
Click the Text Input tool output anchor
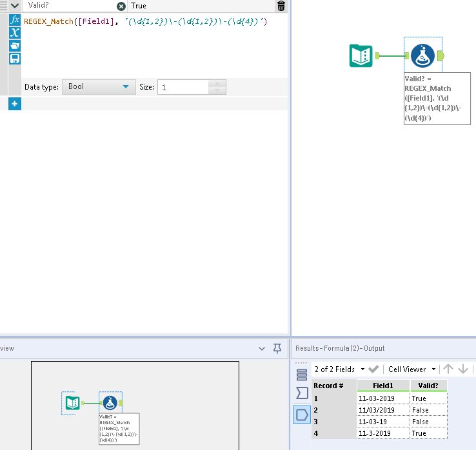click(377, 56)
